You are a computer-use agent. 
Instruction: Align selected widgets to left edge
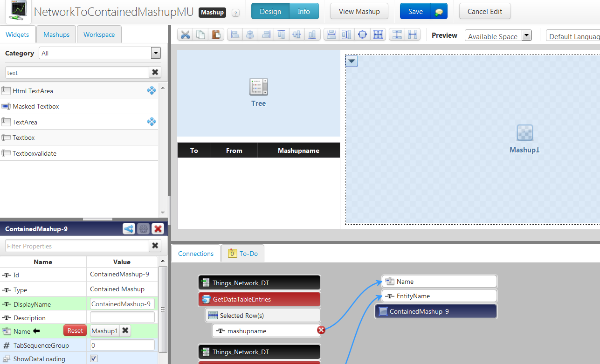tap(235, 34)
